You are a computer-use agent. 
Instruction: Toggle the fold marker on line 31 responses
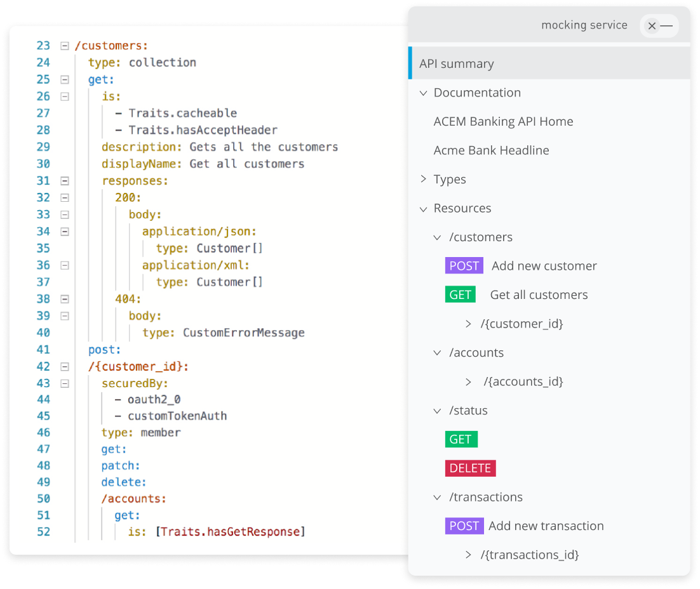(x=64, y=181)
